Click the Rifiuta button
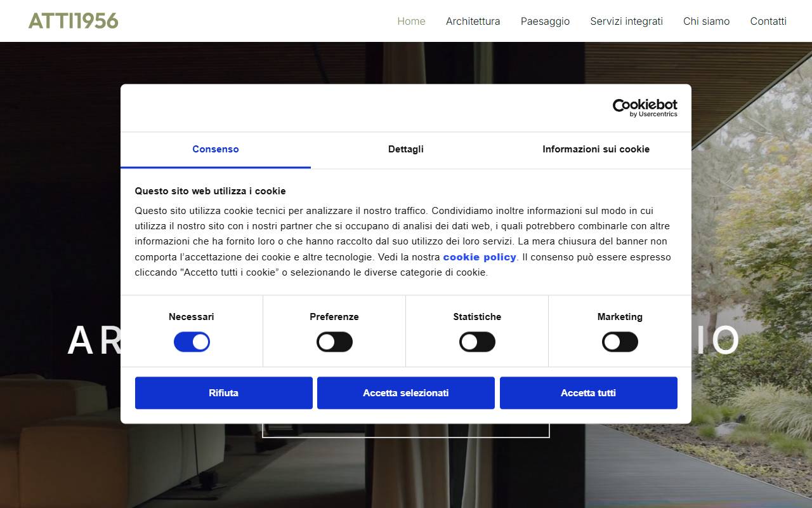The height and width of the screenshot is (508, 812). (x=224, y=393)
